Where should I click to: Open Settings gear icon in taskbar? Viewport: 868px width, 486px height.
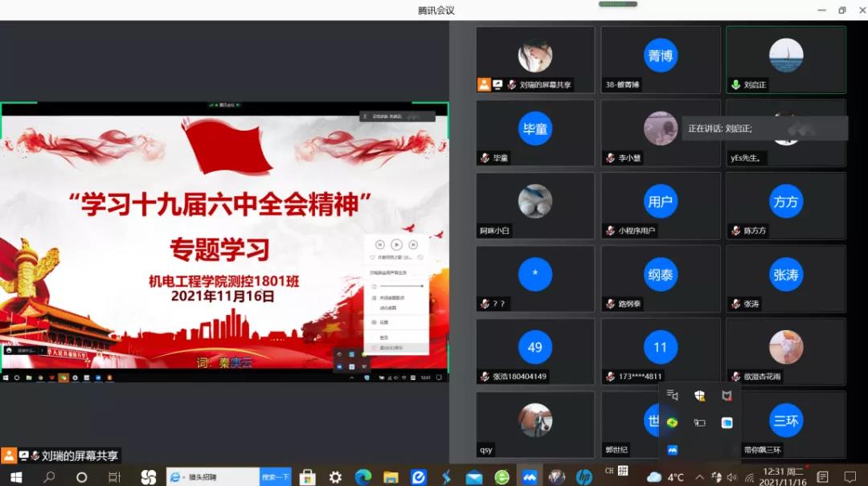point(335,476)
